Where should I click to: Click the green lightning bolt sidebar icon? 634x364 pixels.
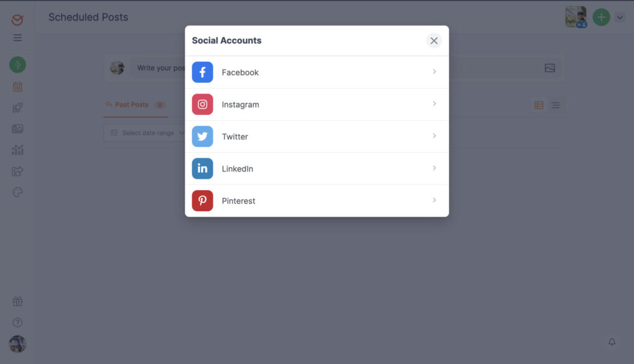17,65
